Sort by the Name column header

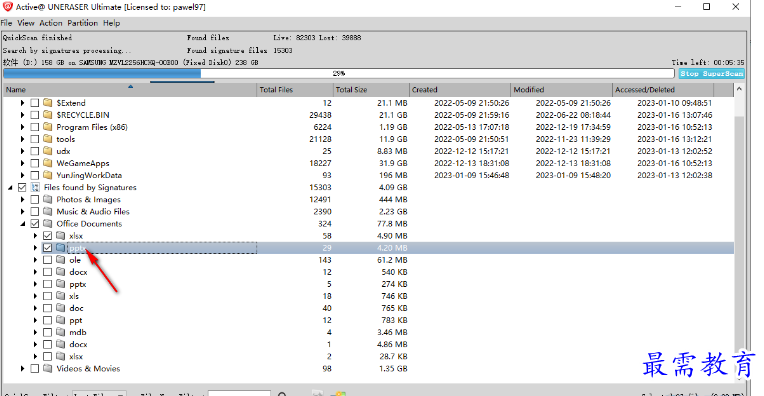pyautogui.click(x=130, y=90)
